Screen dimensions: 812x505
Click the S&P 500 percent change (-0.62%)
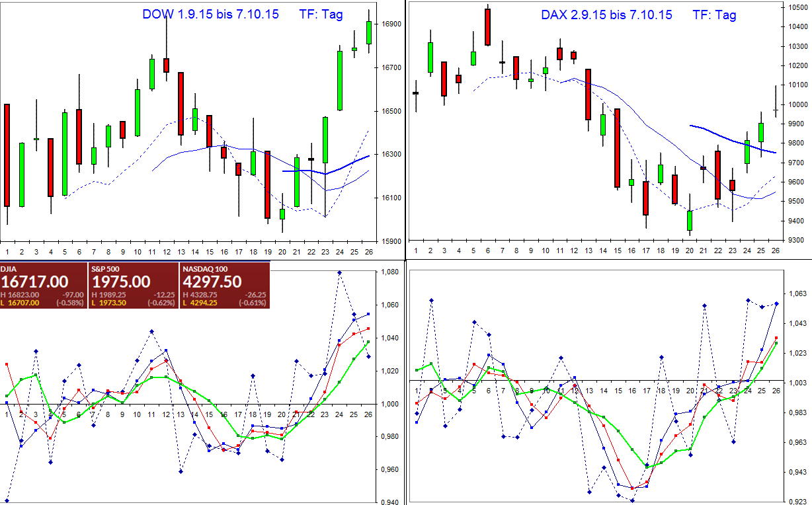[161, 303]
